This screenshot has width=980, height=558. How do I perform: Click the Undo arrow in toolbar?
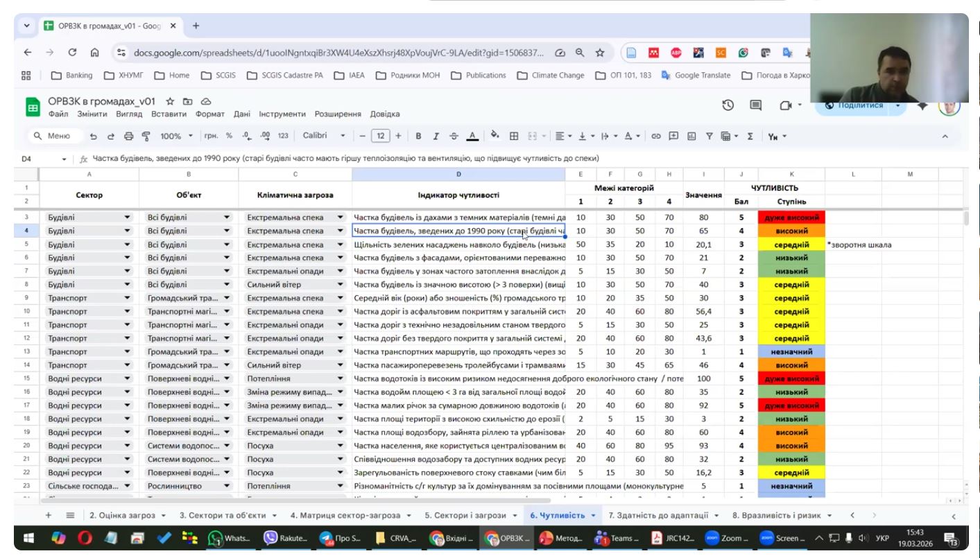click(x=94, y=137)
